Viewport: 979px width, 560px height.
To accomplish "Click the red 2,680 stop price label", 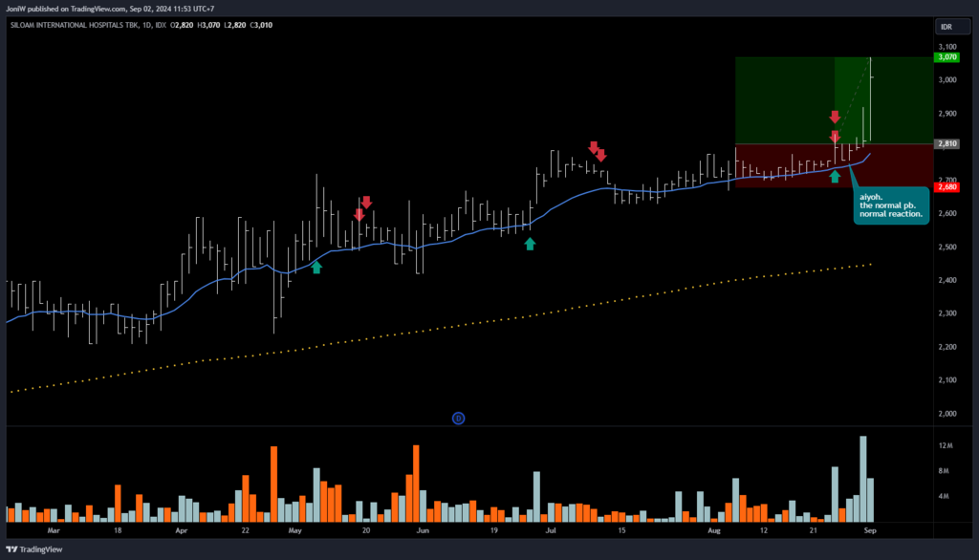I will [x=947, y=187].
